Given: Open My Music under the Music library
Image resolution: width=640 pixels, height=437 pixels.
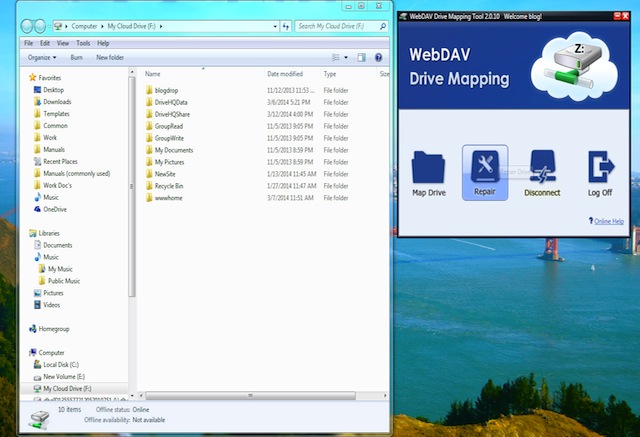Looking at the screenshot, I should point(60,269).
